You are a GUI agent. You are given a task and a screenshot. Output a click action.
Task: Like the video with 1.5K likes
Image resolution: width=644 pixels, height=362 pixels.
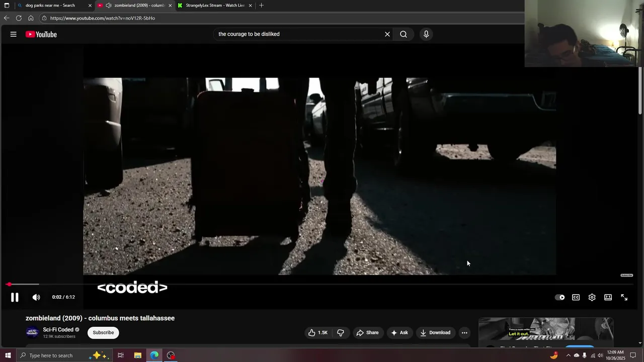318,332
